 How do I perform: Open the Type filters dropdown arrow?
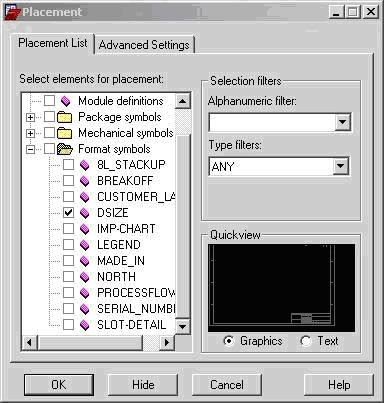click(340, 166)
